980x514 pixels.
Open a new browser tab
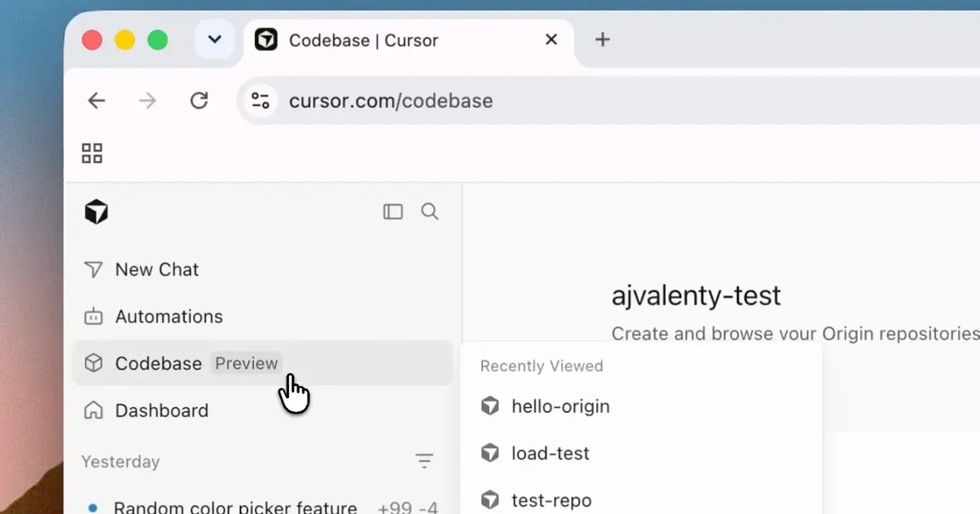[603, 40]
